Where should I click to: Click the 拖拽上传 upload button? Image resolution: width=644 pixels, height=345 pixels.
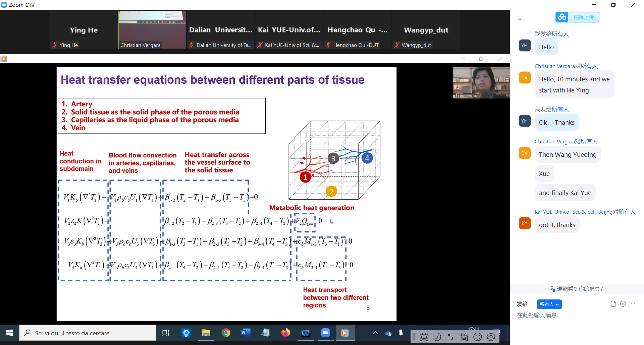point(583,17)
